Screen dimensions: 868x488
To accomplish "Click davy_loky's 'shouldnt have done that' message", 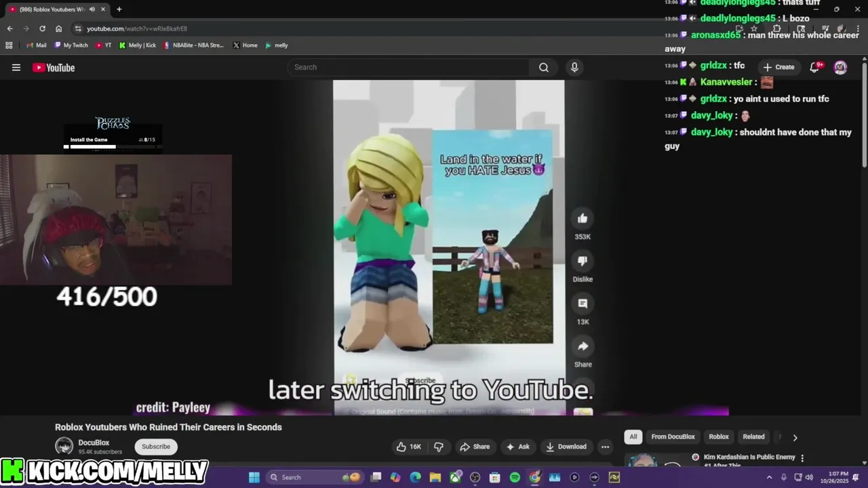I will click(758, 139).
